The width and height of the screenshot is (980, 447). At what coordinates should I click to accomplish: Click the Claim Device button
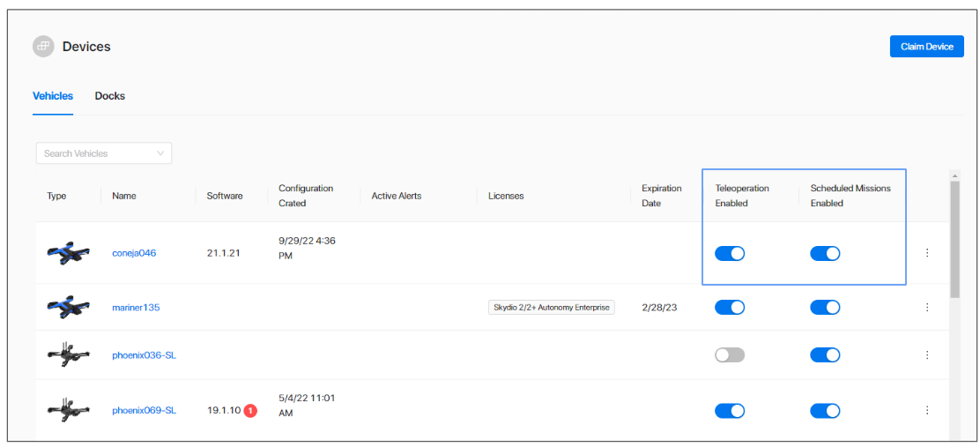[x=927, y=46]
